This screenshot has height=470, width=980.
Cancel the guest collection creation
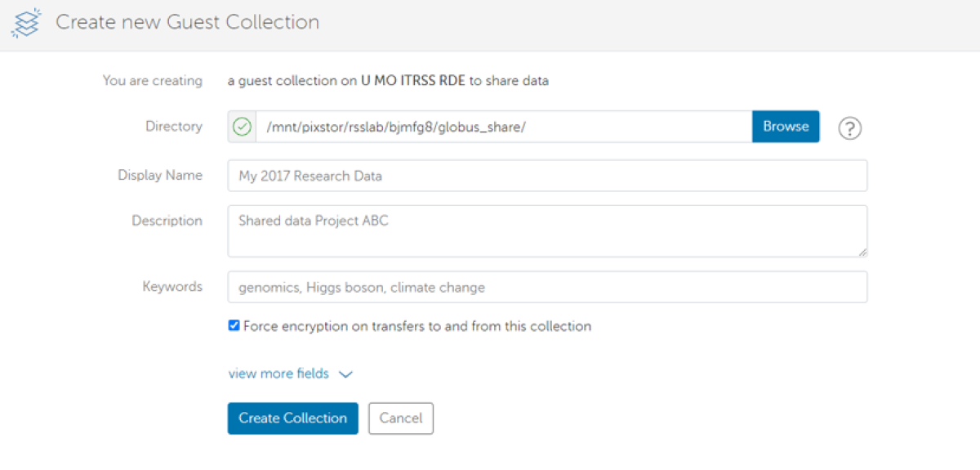pyautogui.click(x=400, y=418)
